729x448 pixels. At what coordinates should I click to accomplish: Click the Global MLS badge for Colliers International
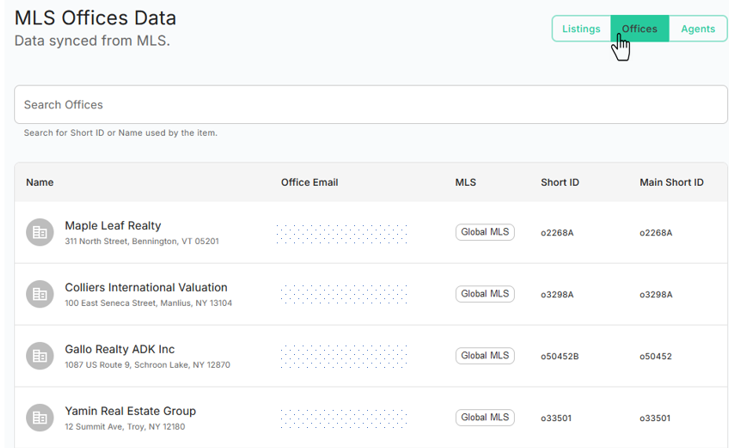pos(485,294)
